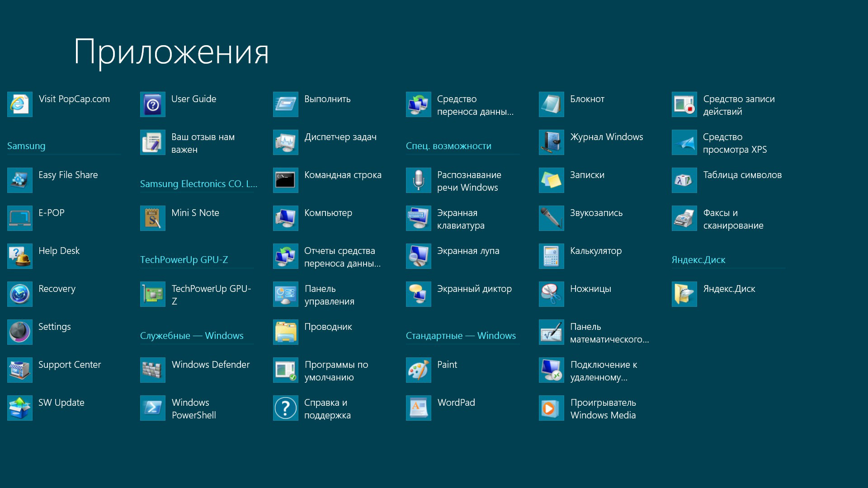Open the Спец. возможности group heading
This screenshot has width=868, height=488.
(448, 146)
